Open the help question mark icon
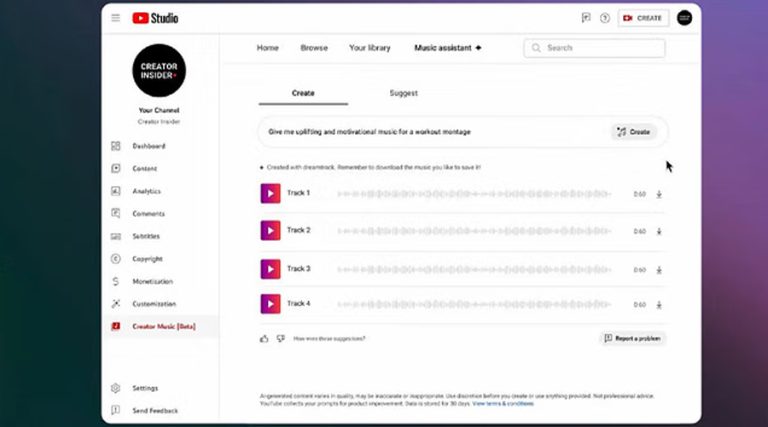The height and width of the screenshot is (427, 768). coord(605,18)
